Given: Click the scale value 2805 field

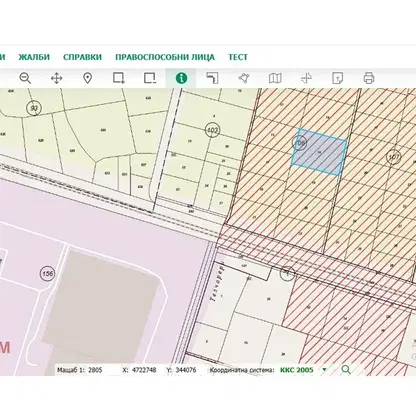Looking at the screenshot, I should [x=95, y=370].
